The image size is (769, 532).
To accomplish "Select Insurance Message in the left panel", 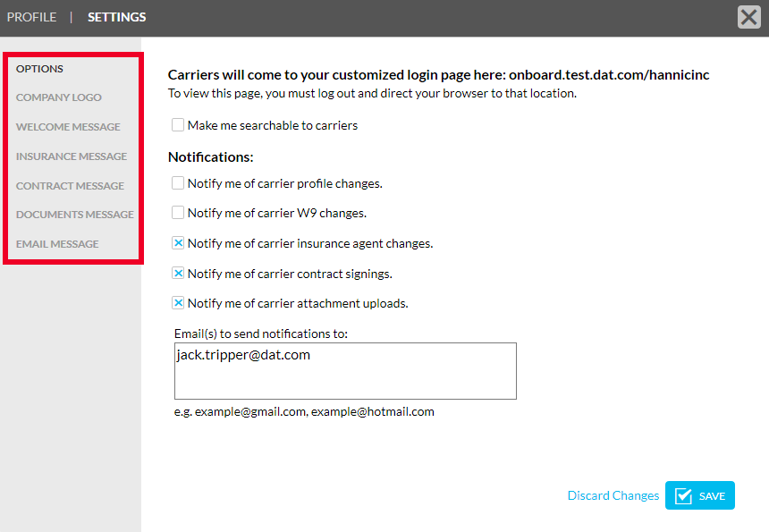I will (x=71, y=156).
